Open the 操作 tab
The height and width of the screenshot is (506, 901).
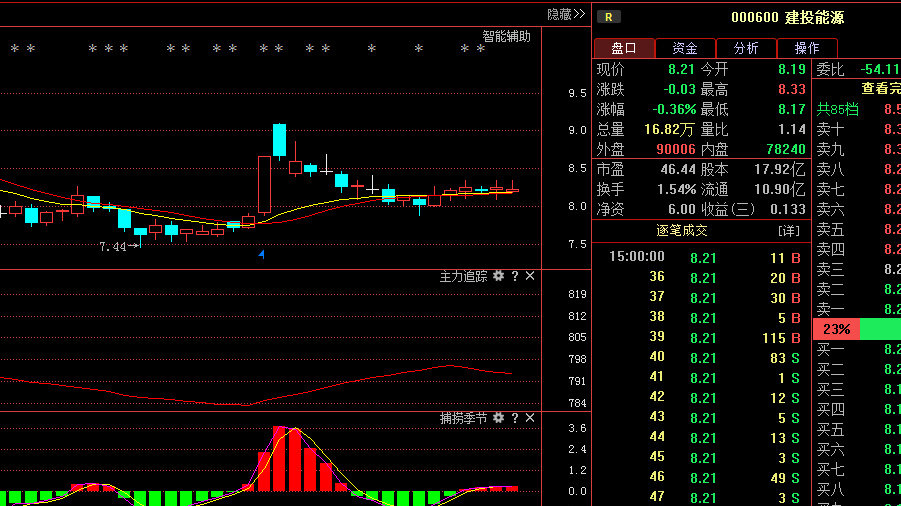[807, 48]
